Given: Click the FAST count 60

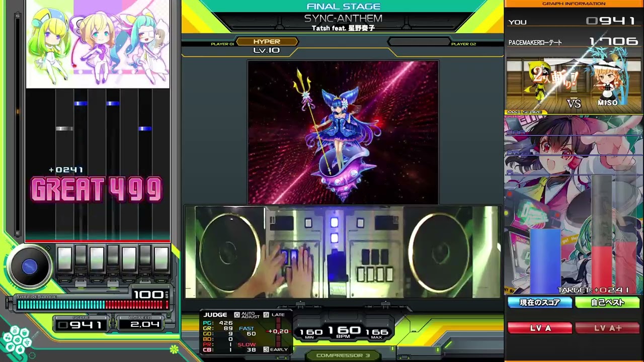Looking at the screenshot, I should (251, 334).
